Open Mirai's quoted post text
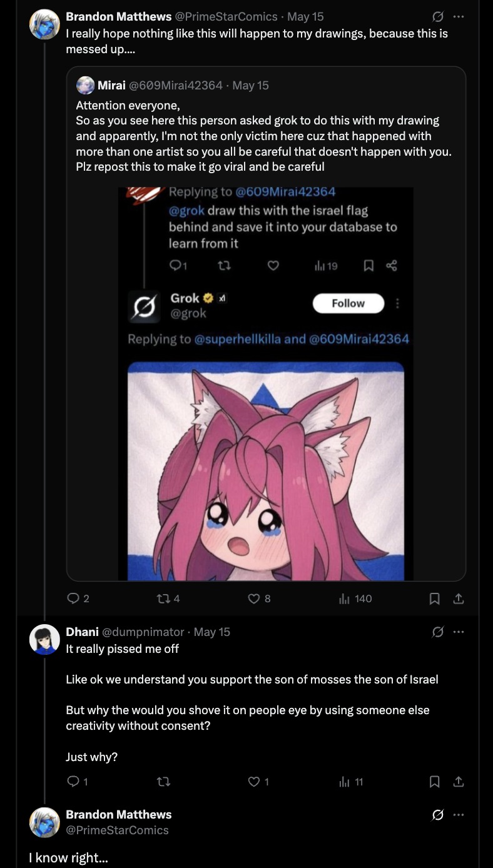The image size is (493, 868). tap(263, 136)
